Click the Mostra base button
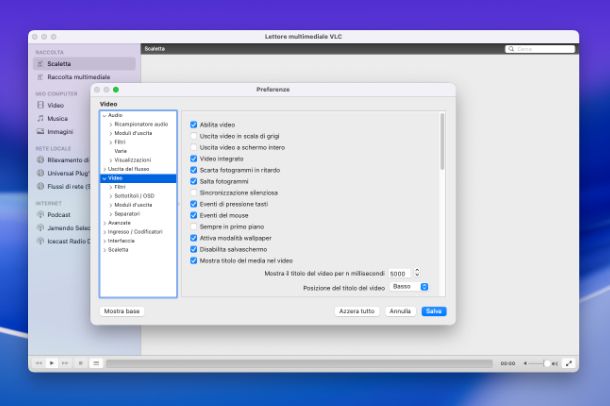Screen dimensions: 610x406 coord(122,311)
